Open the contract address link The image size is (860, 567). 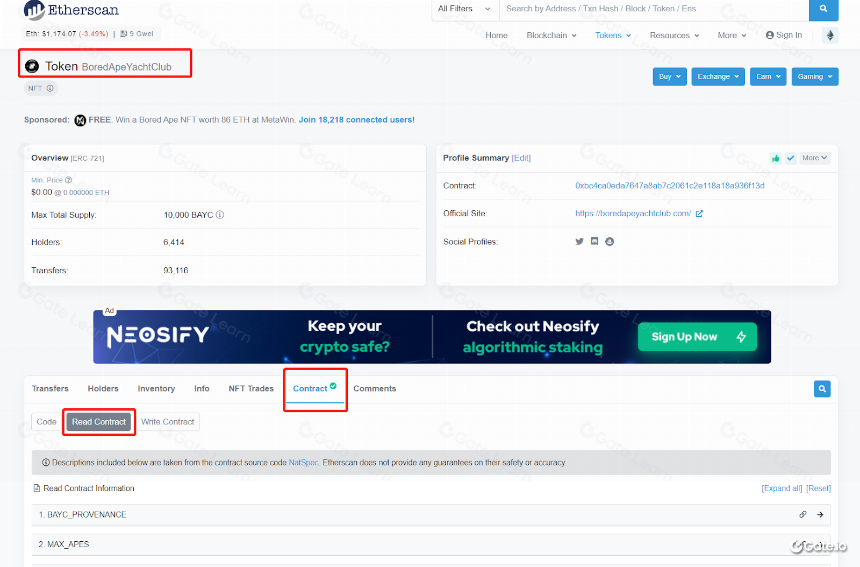coord(670,186)
